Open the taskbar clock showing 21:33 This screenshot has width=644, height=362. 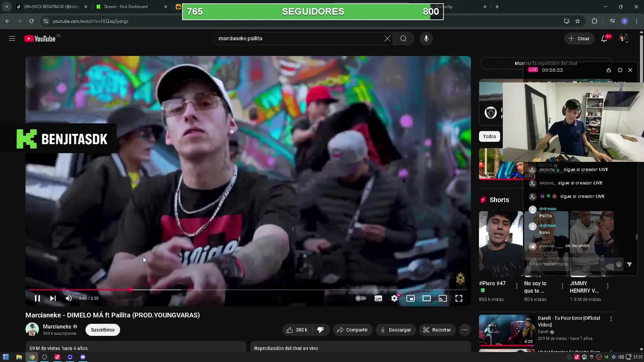(637, 357)
